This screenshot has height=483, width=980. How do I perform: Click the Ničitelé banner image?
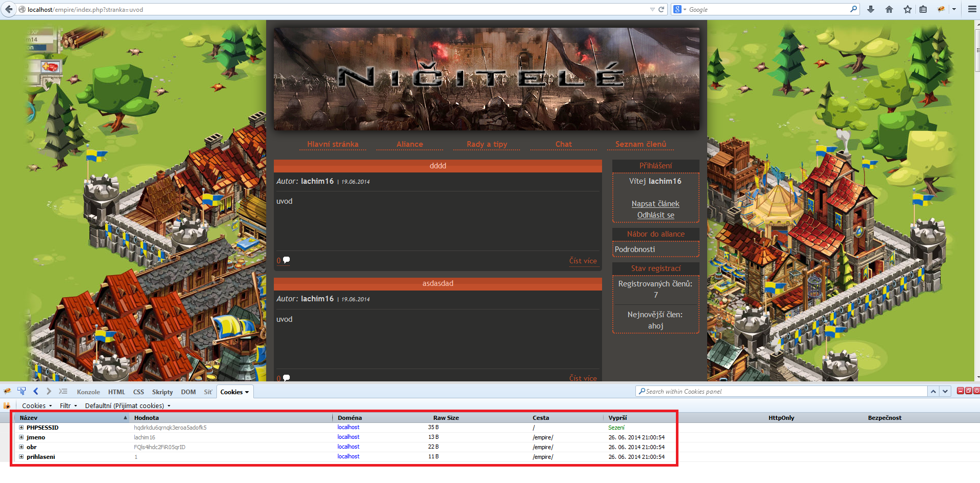pyautogui.click(x=487, y=79)
